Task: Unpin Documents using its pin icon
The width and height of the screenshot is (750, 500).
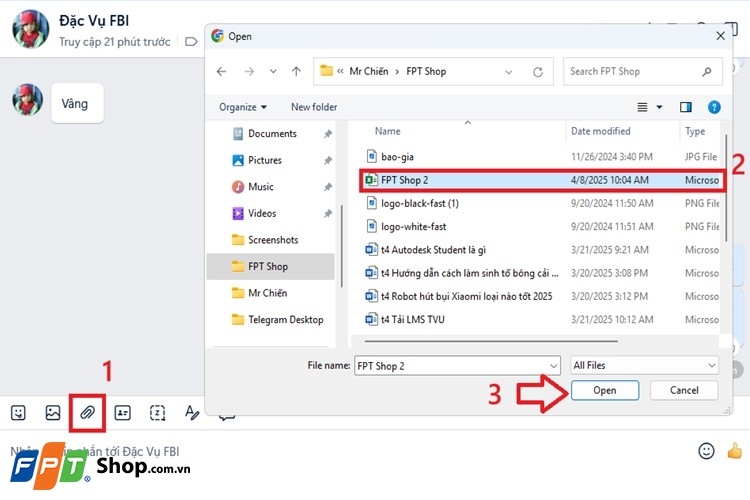Action: tap(328, 134)
